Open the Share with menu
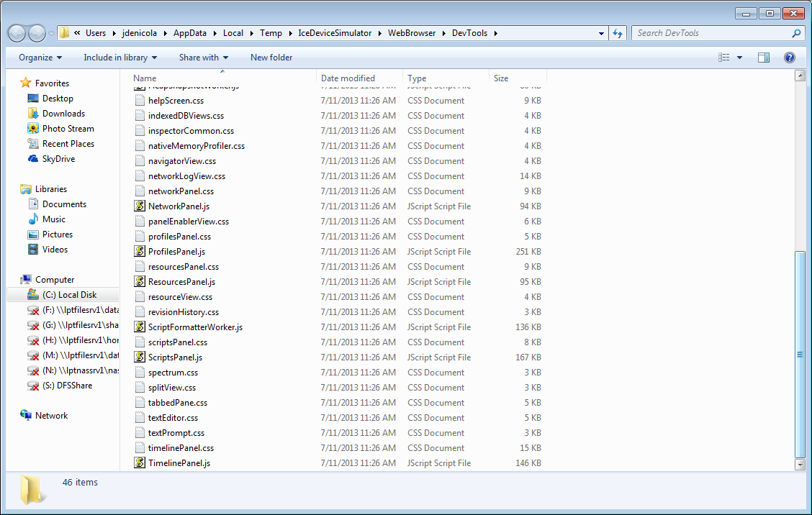812x515 pixels. (204, 58)
